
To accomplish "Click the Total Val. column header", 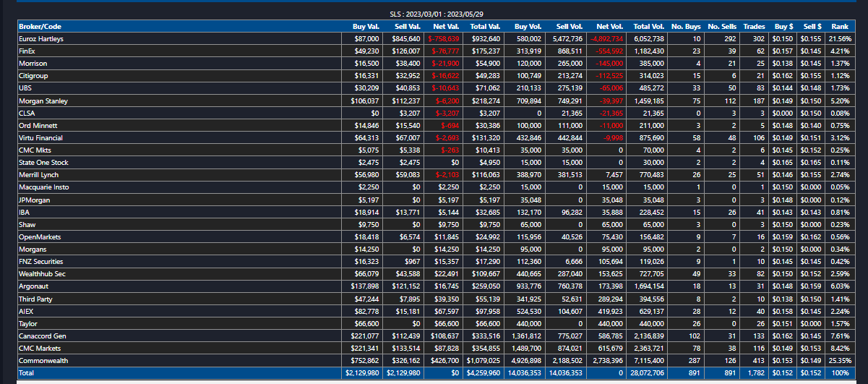I will coord(484,26).
